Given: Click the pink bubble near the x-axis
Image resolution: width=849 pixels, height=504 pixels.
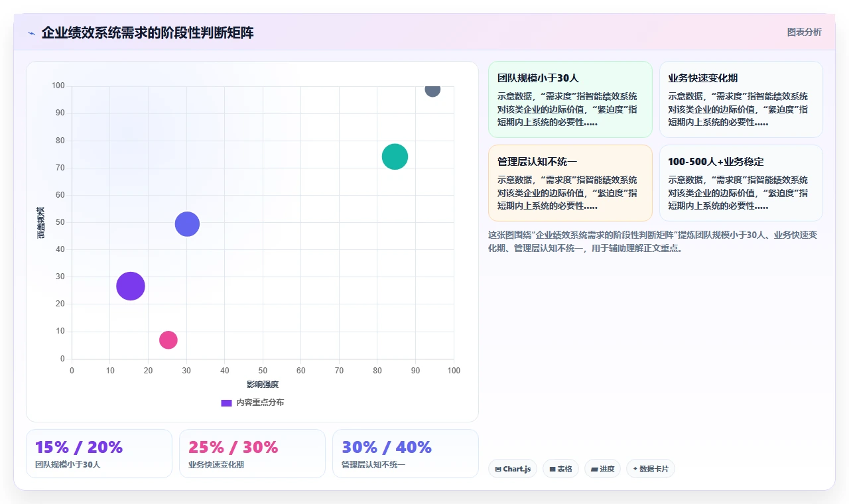Looking at the screenshot, I should [x=168, y=340].
